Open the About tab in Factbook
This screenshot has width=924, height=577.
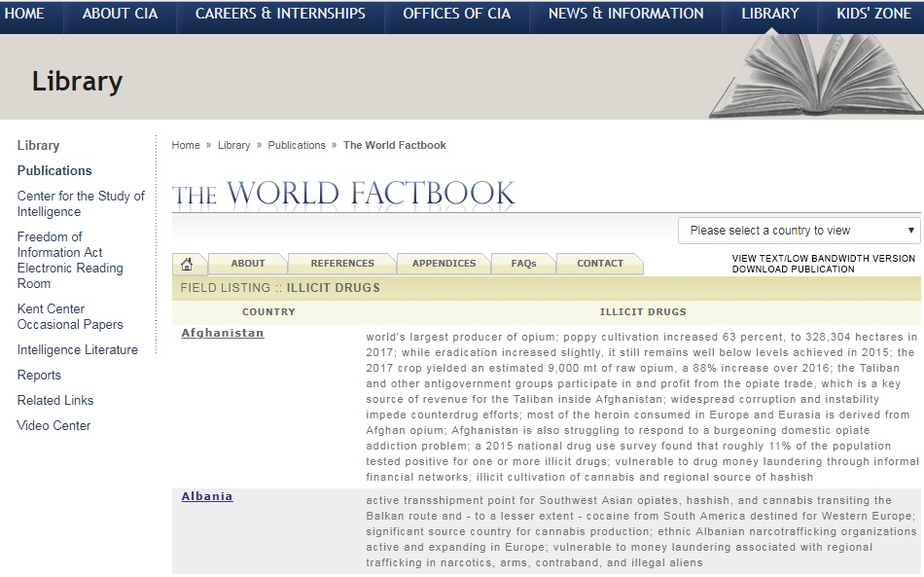(247, 264)
